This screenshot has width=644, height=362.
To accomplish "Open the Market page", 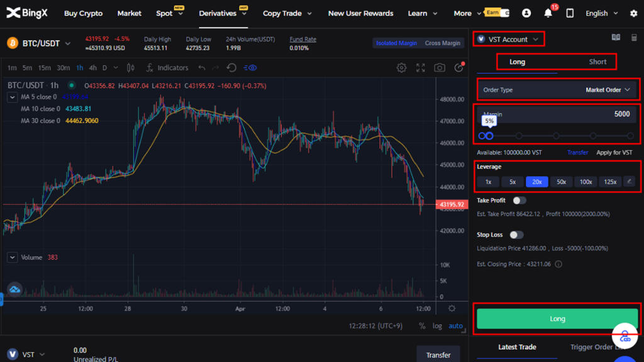I will (x=130, y=13).
